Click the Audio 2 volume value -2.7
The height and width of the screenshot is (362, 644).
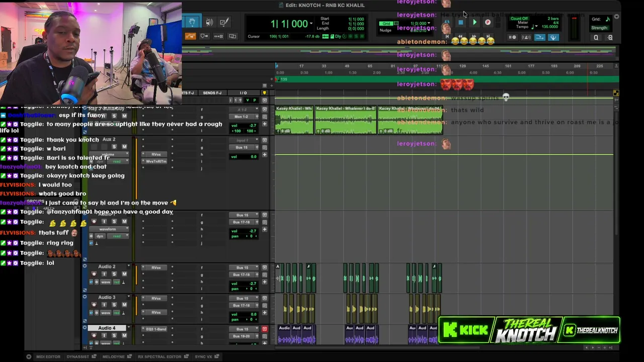coord(253,284)
